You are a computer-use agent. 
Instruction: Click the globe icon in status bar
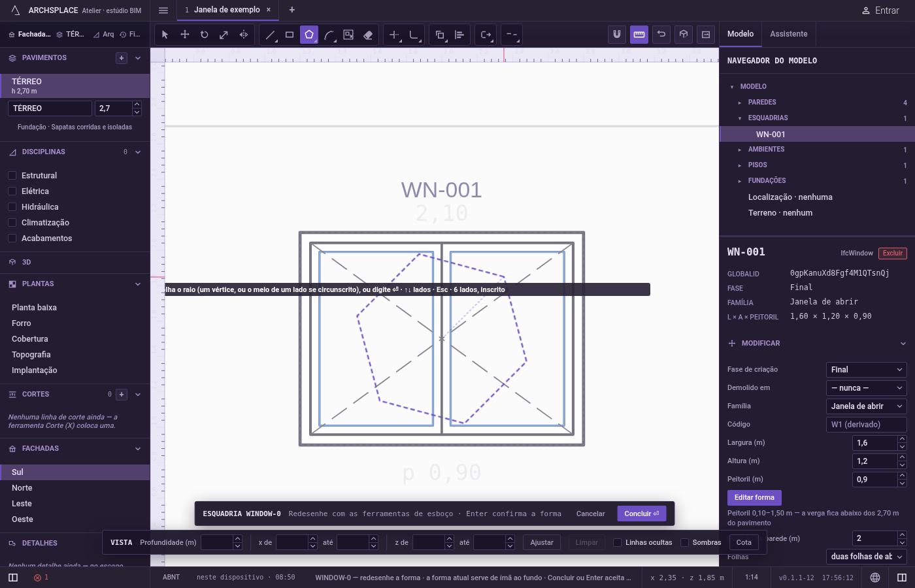[x=875, y=578]
